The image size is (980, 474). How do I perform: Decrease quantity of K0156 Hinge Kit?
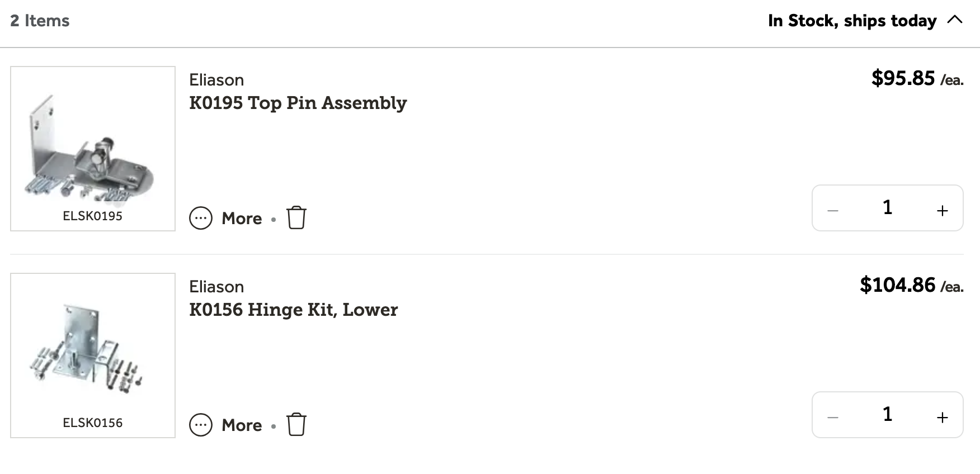coord(833,417)
